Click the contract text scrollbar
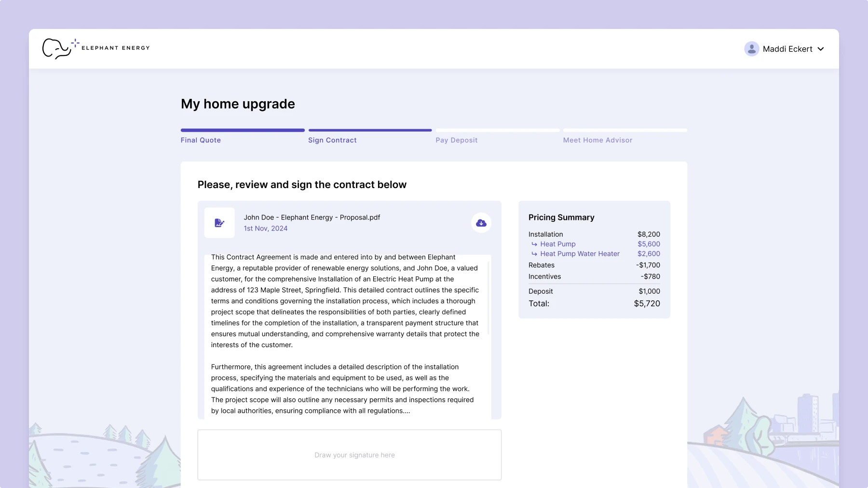 (488, 299)
